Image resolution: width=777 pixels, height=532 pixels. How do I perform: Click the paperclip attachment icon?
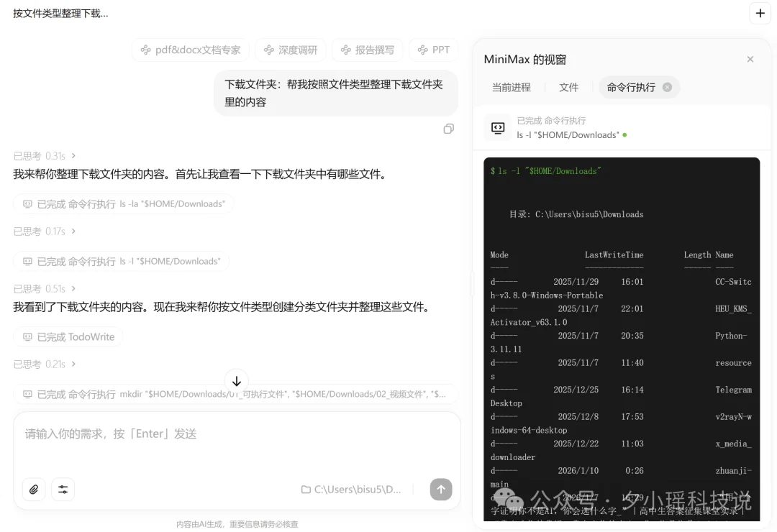[x=33, y=489]
